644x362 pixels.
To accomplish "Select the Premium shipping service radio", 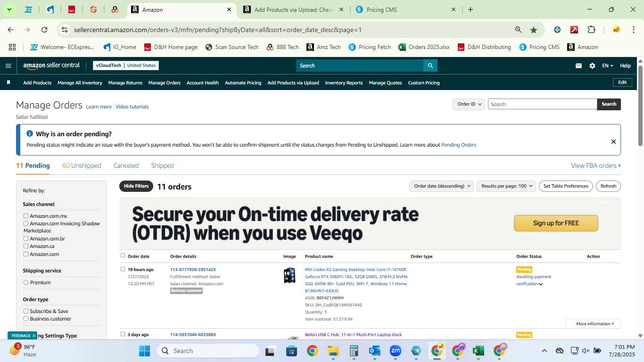I will [x=26, y=282].
